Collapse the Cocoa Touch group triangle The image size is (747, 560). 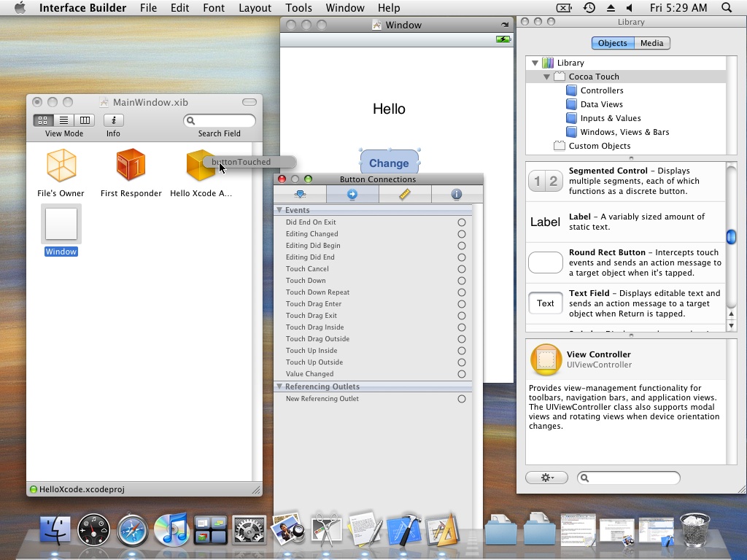point(546,77)
